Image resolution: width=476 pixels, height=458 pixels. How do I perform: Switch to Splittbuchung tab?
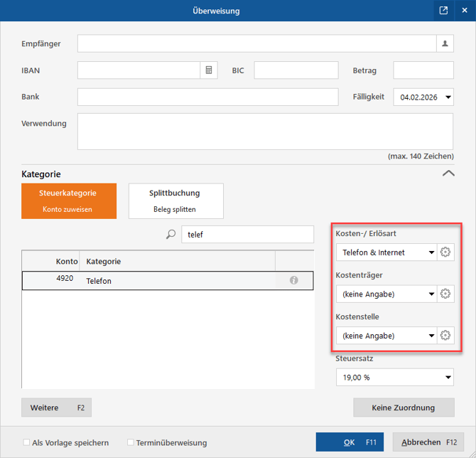pos(175,201)
